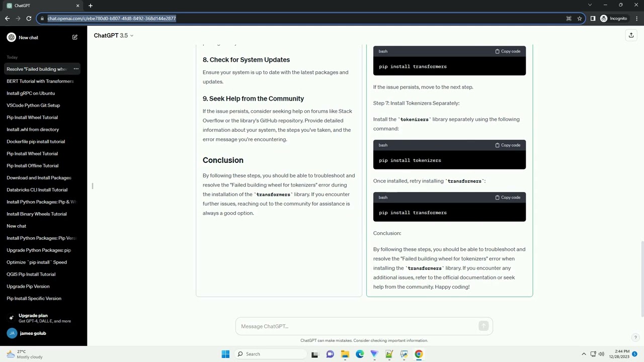The width and height of the screenshot is (644, 362).
Task: Click the Upgrade plan sparkle icon
Action: click(x=11, y=318)
